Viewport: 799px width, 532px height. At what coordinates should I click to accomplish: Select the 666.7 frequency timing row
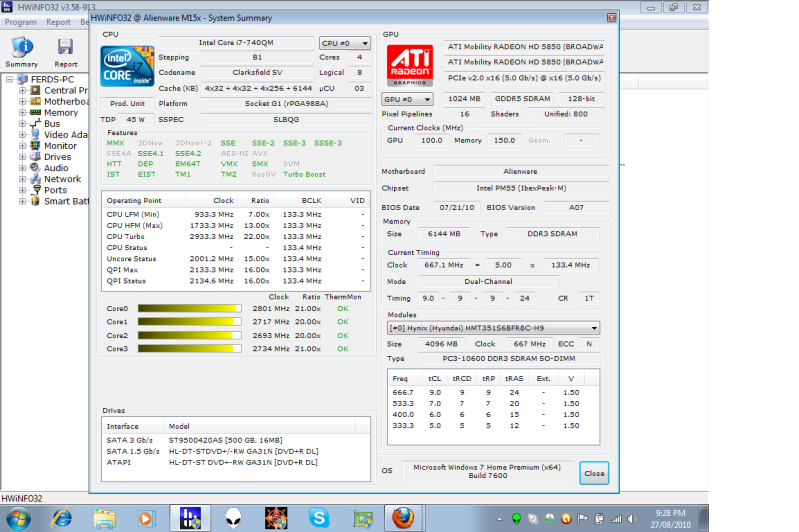point(493,393)
